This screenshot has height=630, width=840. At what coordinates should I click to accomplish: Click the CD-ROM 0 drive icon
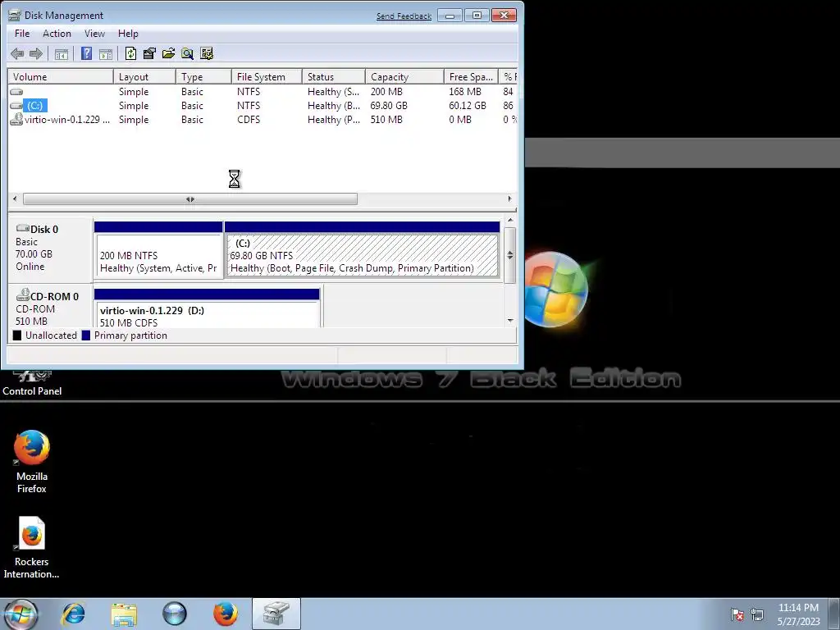pos(22,294)
